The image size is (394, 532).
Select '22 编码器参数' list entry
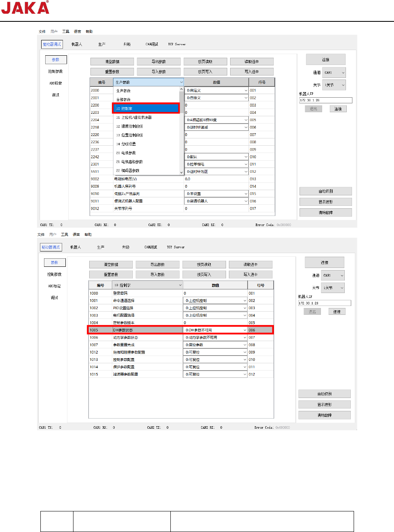[146, 171]
